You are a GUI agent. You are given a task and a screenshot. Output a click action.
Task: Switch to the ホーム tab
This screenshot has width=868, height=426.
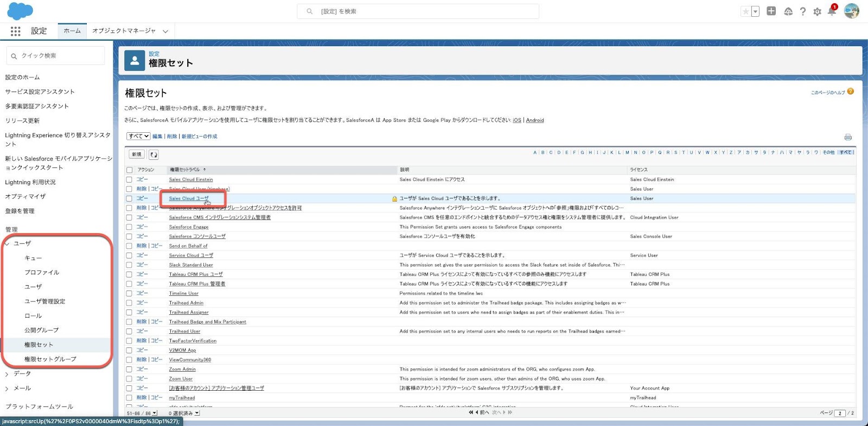pos(72,31)
